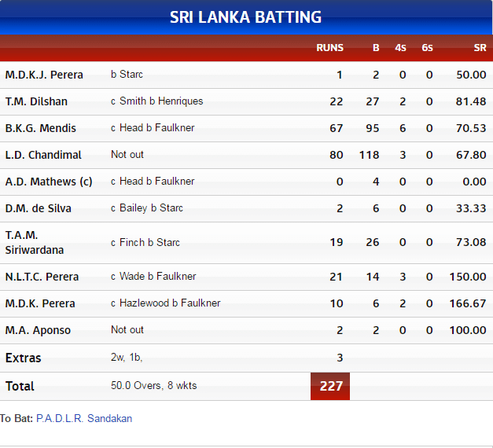Viewport: 493px width, 448px height.
Task: Click D.M. de Silva's name
Action: click(39, 208)
